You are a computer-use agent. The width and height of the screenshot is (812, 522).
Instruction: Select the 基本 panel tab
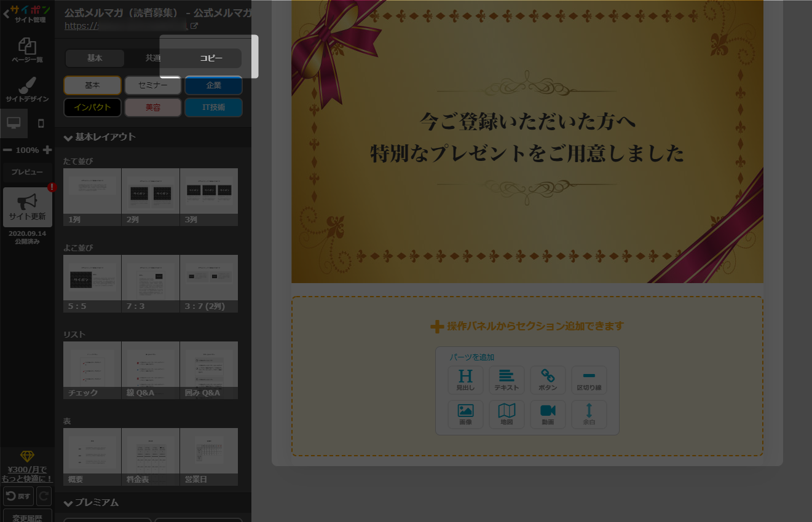95,58
